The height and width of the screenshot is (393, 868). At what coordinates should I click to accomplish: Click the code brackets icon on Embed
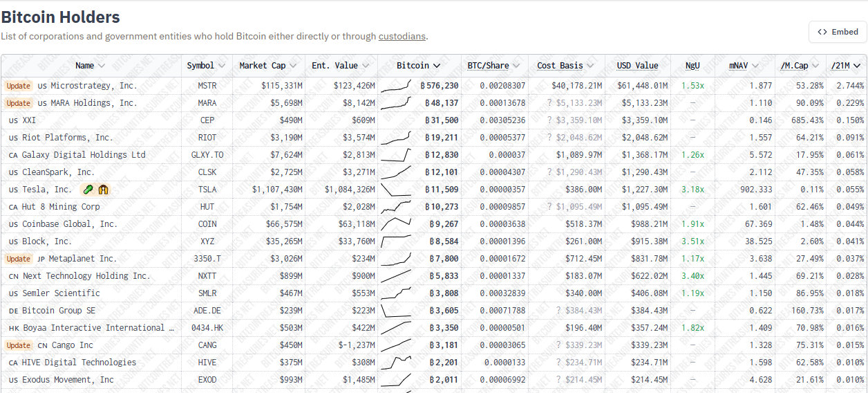tap(822, 32)
